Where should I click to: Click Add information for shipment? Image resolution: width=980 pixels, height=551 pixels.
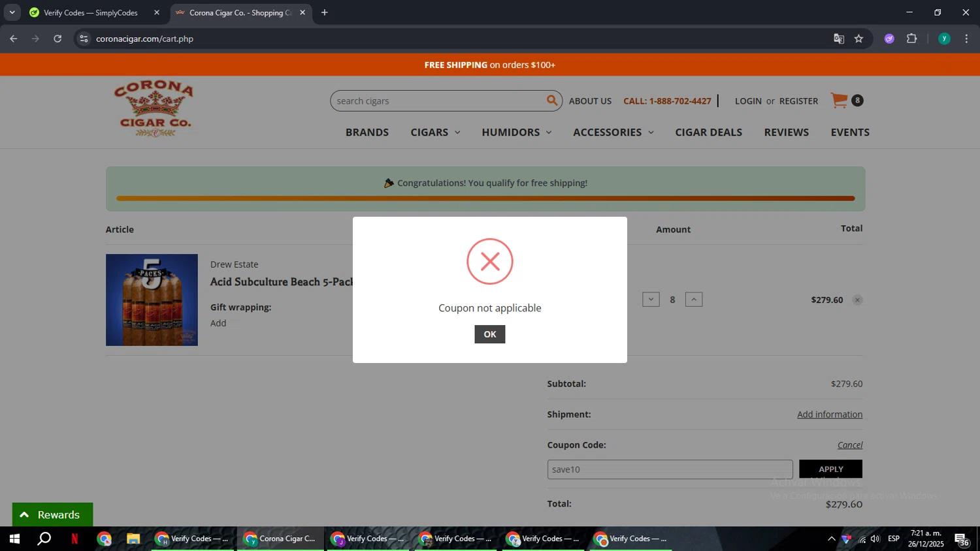pos(830,415)
